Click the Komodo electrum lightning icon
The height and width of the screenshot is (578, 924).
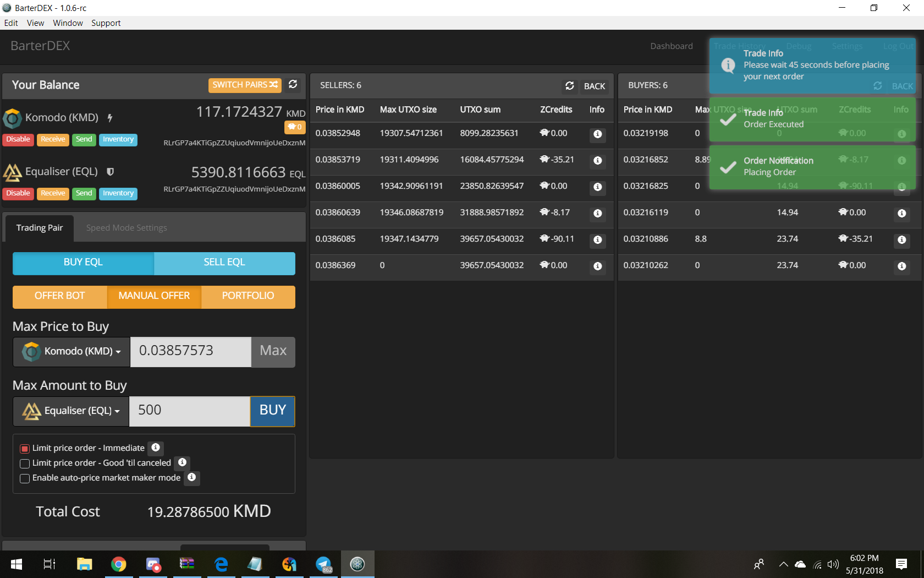pos(110,118)
